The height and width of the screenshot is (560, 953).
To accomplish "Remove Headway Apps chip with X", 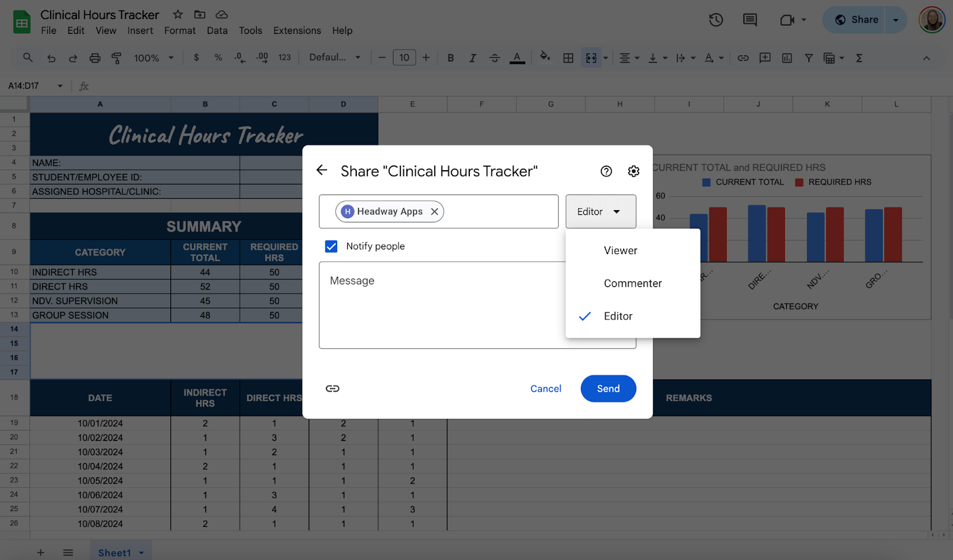I will coord(435,212).
